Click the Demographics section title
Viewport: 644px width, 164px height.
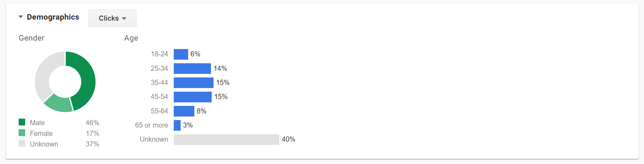pyautogui.click(x=53, y=17)
